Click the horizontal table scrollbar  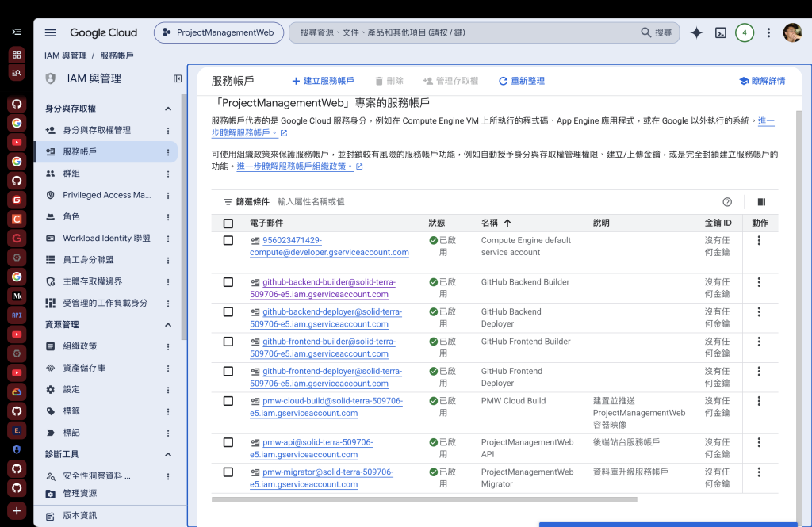[x=424, y=499]
